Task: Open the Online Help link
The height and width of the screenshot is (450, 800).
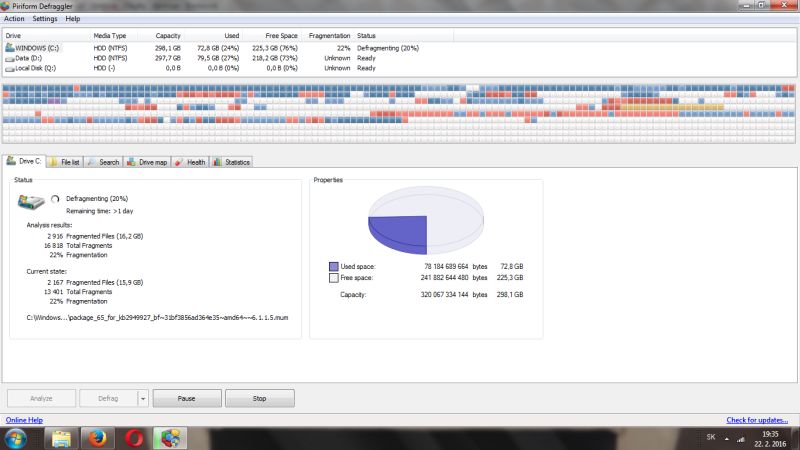Action: point(24,420)
